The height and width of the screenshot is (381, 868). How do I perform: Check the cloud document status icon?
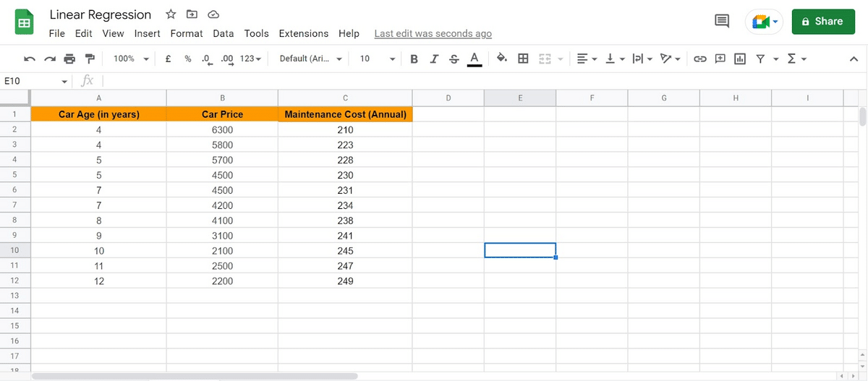pos(213,14)
